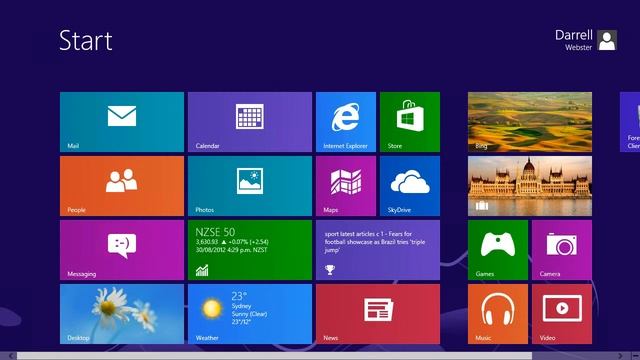The image size is (640, 360).
Task: Open the Music tile
Action: tap(498, 314)
